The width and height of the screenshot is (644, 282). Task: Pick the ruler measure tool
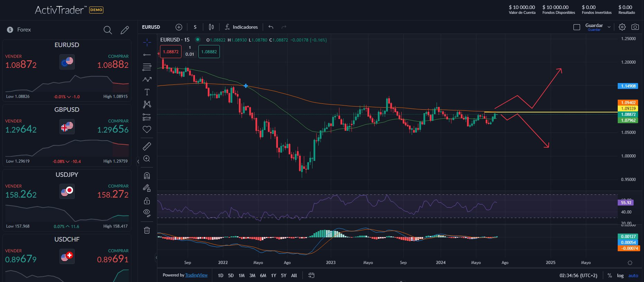point(147,146)
